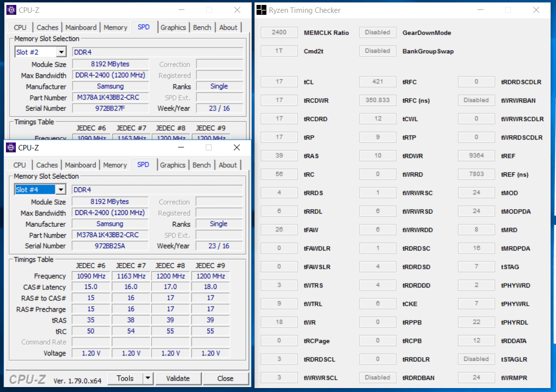
Task: Close the Ryzen Timing Checker window
Action: 536,10
